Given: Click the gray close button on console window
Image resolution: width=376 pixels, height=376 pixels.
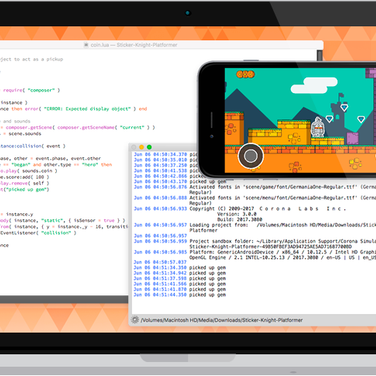Looking at the screenshot, I should 134,147.
